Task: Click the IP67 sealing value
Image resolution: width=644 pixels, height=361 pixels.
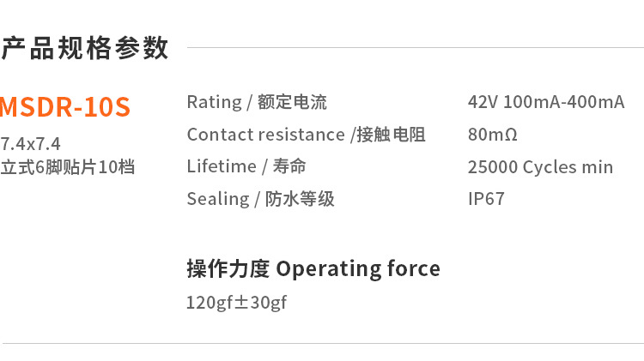Action: [x=486, y=199]
